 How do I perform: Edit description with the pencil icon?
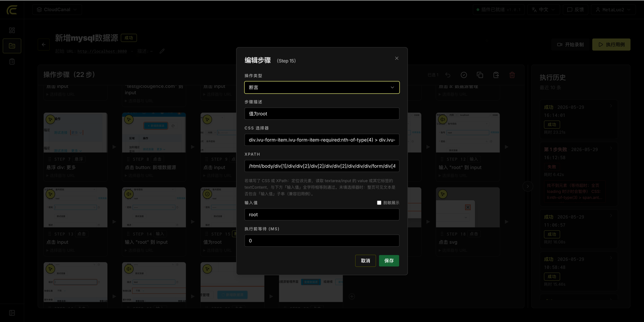coord(162,51)
